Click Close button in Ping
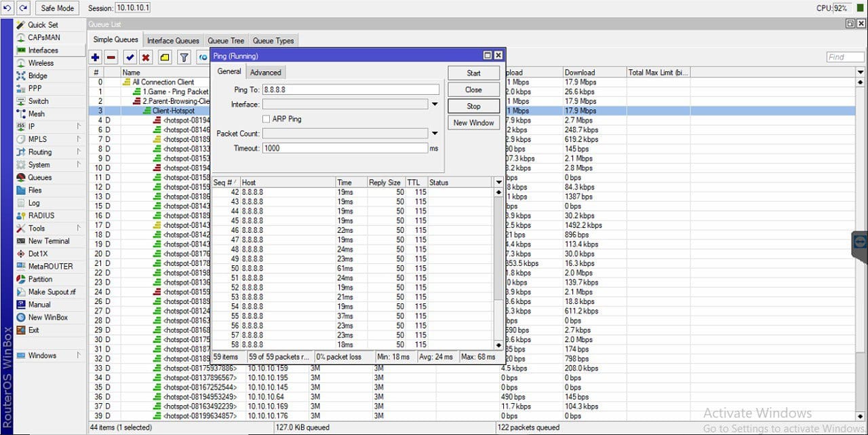This screenshot has height=435, width=868. click(473, 90)
